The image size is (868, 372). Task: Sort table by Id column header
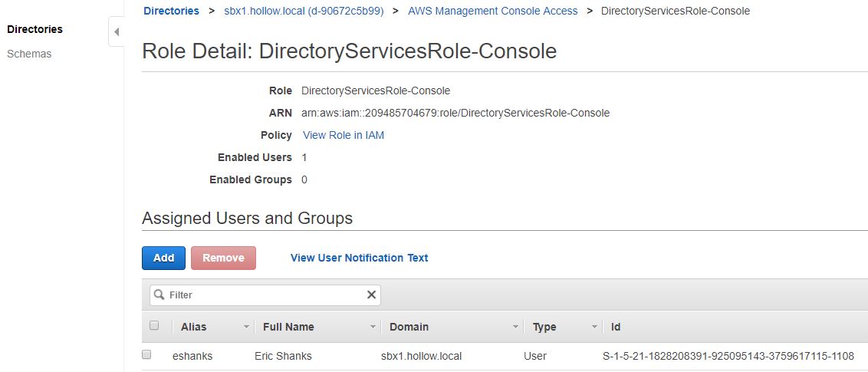(x=616, y=327)
